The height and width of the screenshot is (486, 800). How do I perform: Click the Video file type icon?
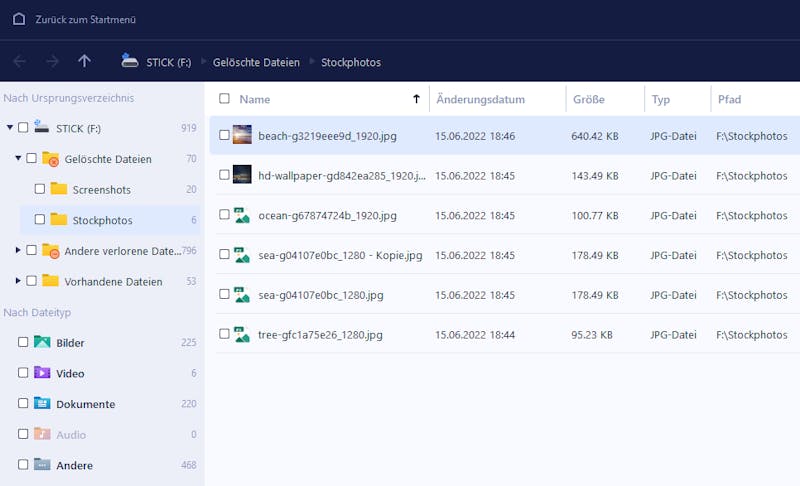click(42, 372)
